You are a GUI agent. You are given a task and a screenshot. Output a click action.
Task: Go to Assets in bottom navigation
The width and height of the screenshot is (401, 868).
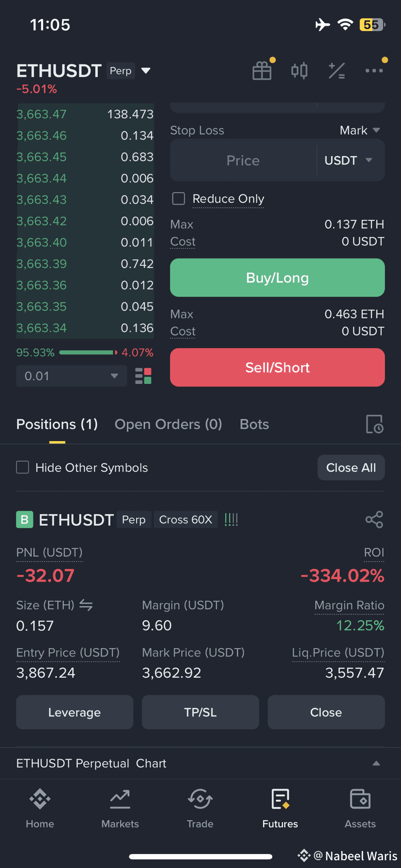360,808
